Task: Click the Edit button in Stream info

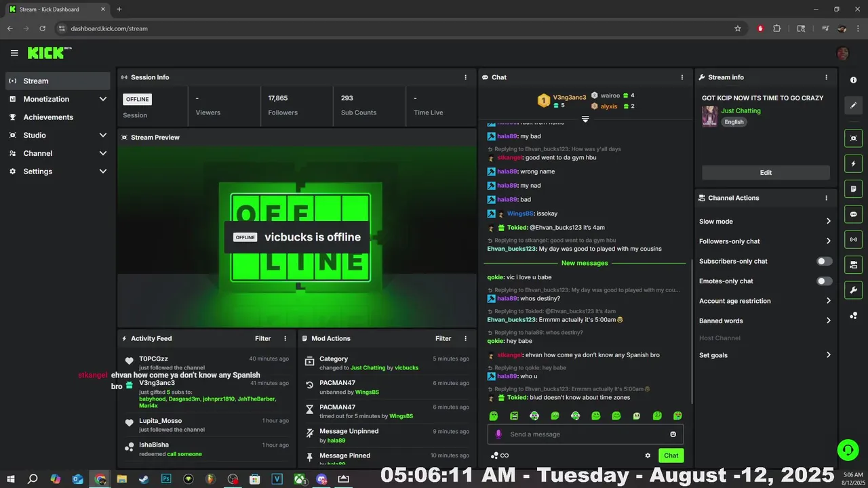Action: pyautogui.click(x=766, y=172)
